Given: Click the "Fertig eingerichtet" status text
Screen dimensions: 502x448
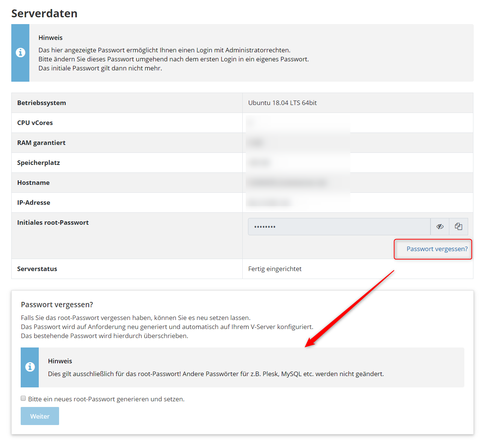Looking at the screenshot, I should click(275, 269).
